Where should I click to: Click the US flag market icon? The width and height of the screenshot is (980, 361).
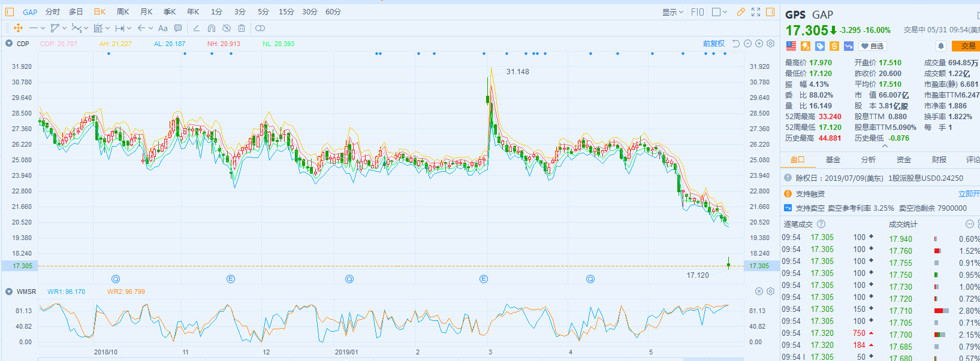click(x=791, y=46)
